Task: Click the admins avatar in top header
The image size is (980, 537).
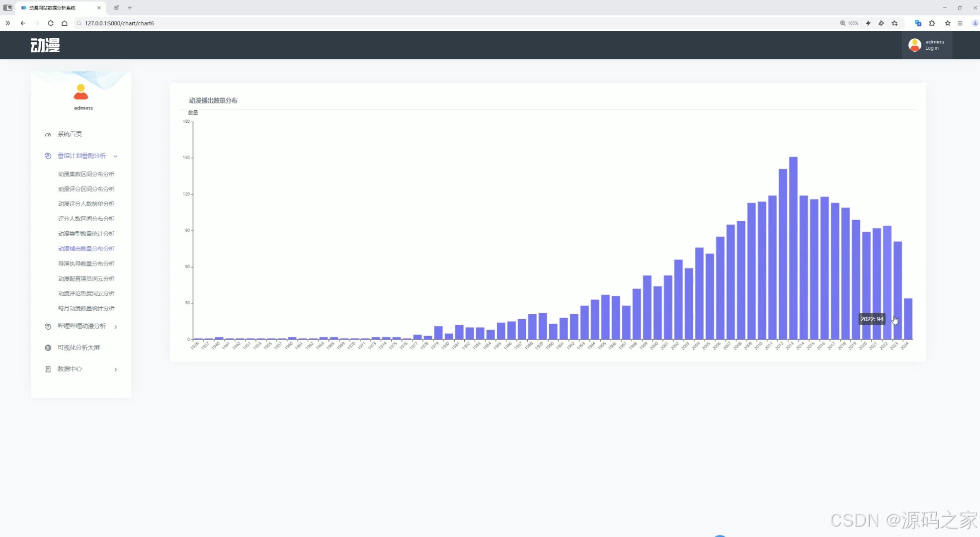Action: [914, 45]
